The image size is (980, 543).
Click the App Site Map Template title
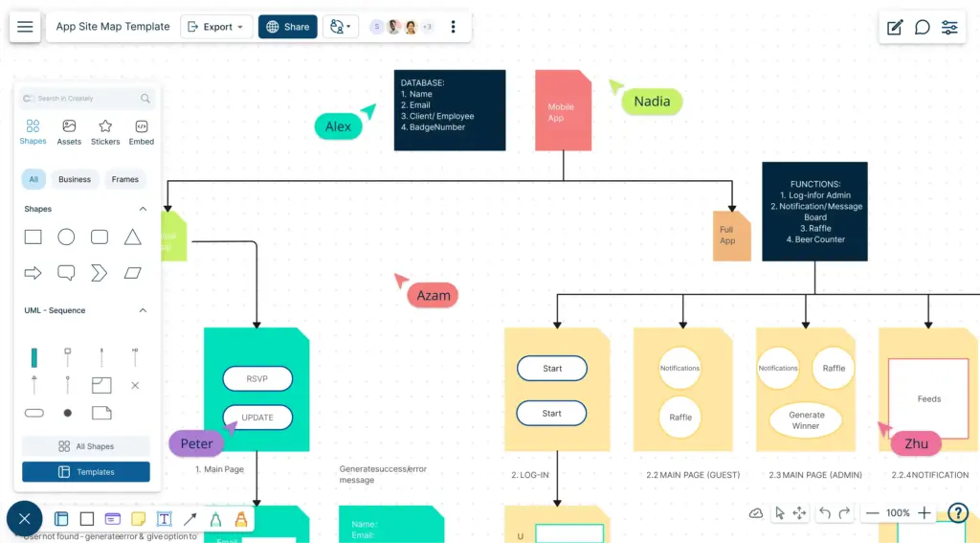(x=113, y=27)
